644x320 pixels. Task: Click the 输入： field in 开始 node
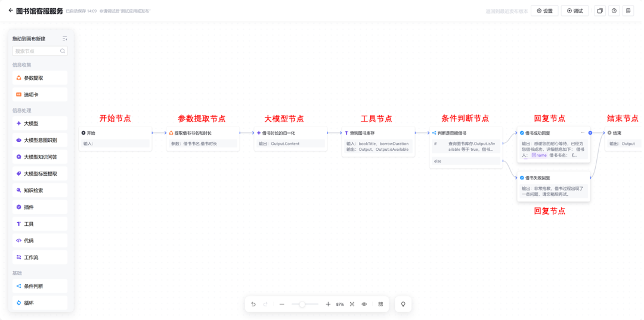pyautogui.click(x=116, y=144)
